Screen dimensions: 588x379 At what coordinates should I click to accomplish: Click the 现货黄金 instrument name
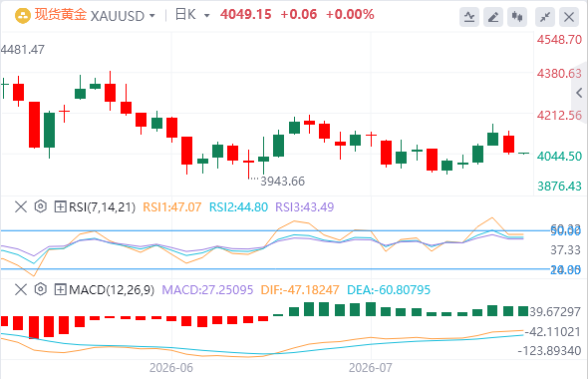[x=61, y=15]
